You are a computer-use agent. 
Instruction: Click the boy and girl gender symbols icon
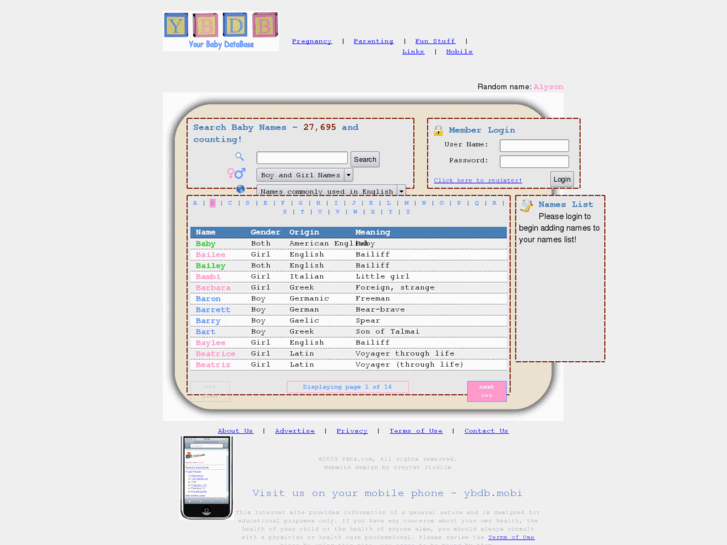pyautogui.click(x=236, y=173)
